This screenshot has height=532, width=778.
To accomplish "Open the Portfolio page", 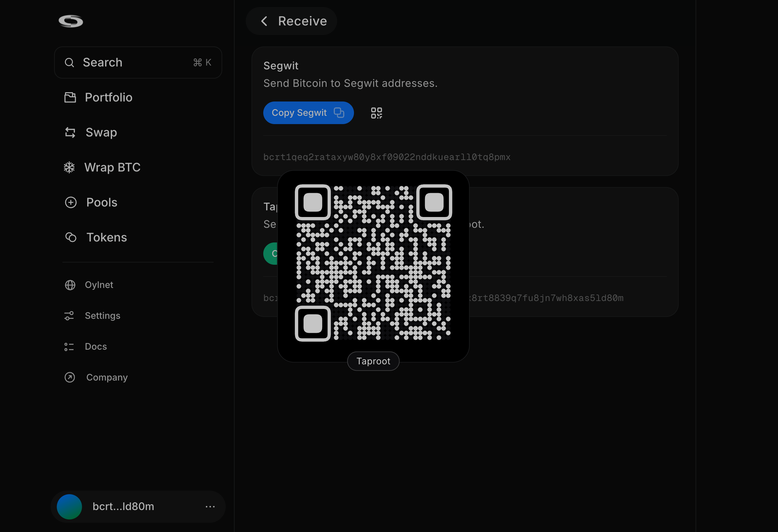I will point(109,97).
